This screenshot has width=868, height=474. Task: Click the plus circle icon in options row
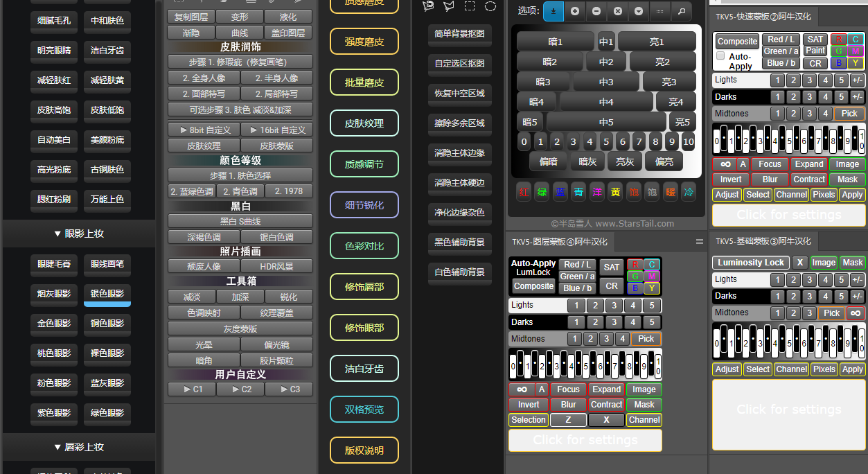(x=575, y=11)
